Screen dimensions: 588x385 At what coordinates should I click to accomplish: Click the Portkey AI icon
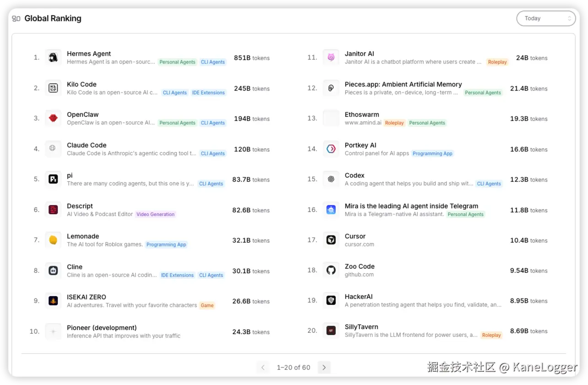(x=331, y=149)
